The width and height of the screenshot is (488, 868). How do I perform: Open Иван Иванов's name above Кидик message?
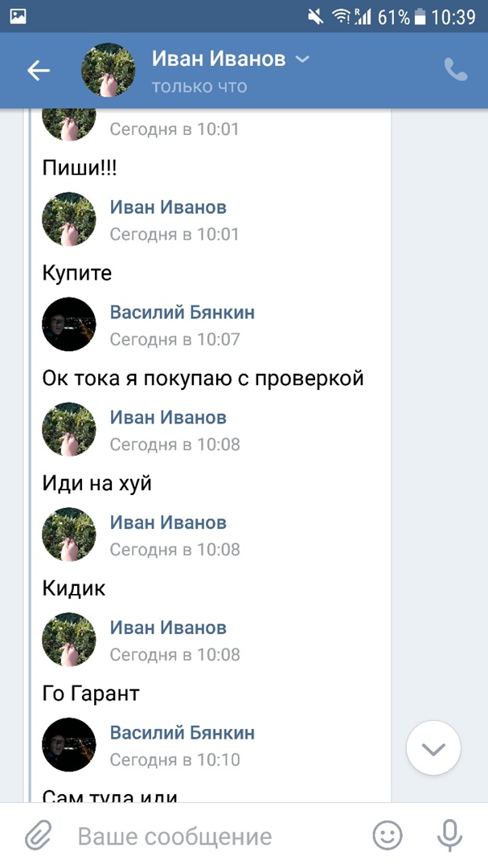point(168,523)
